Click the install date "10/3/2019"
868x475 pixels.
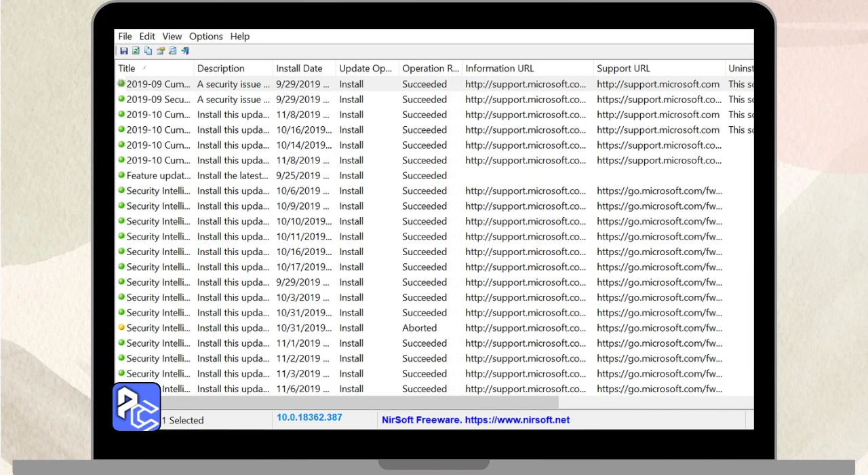click(x=303, y=297)
